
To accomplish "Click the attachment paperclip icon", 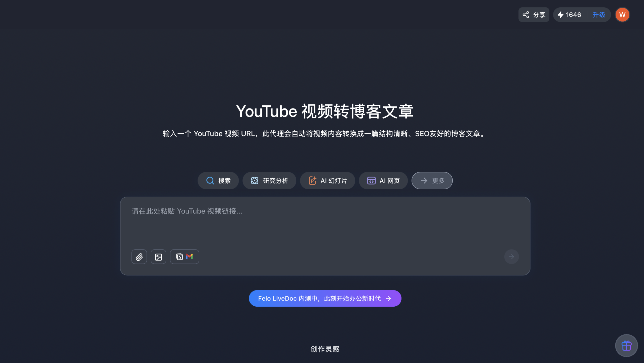I will [x=139, y=257].
